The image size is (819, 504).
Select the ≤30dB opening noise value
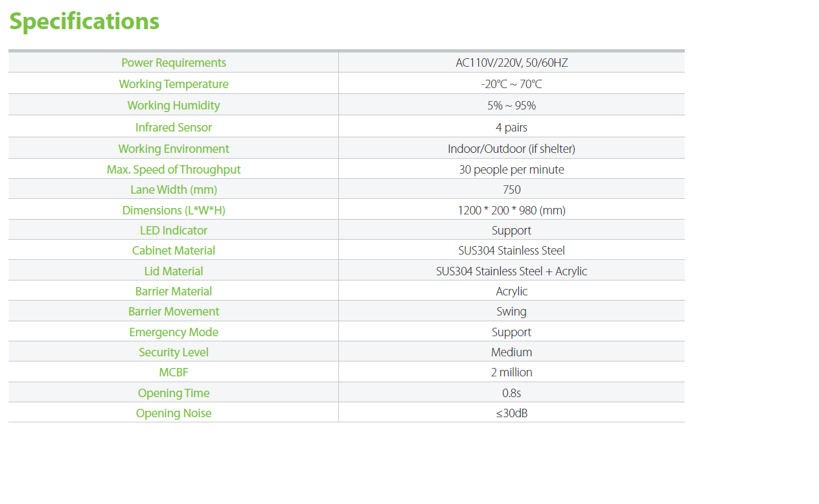click(x=511, y=413)
